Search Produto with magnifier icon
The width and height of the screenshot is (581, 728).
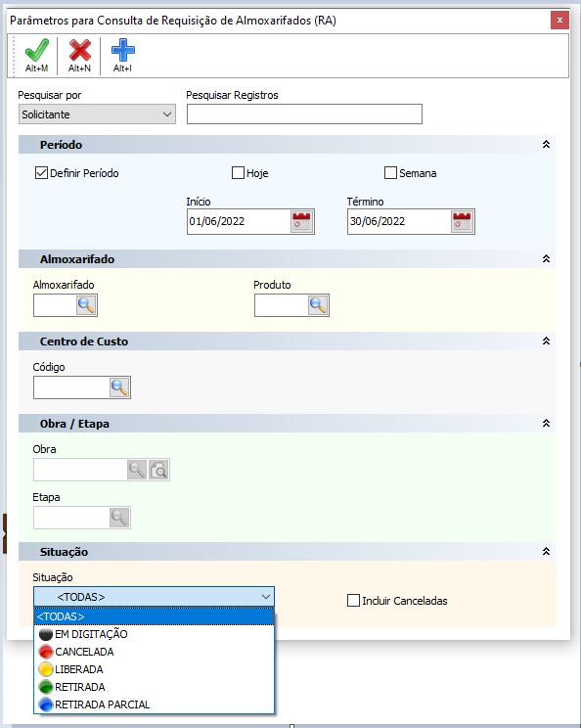tap(318, 305)
